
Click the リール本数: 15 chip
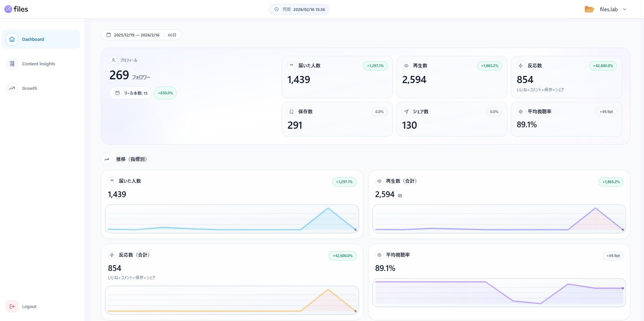pyautogui.click(x=131, y=93)
